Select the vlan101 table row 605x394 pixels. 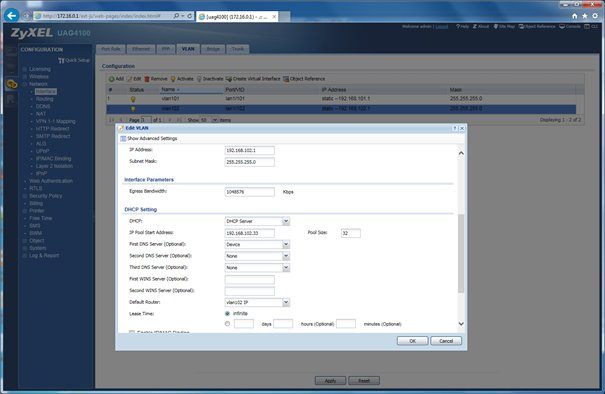pos(341,99)
